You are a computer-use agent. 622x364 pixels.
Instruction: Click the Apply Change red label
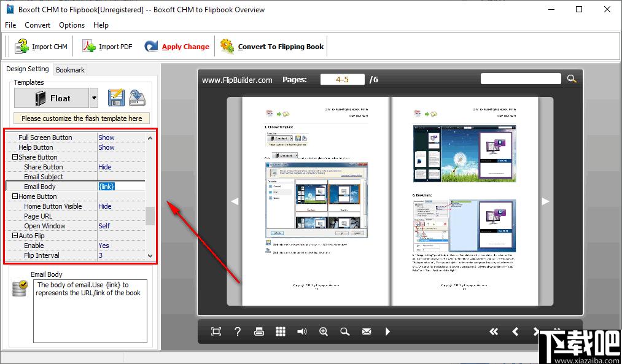point(185,47)
